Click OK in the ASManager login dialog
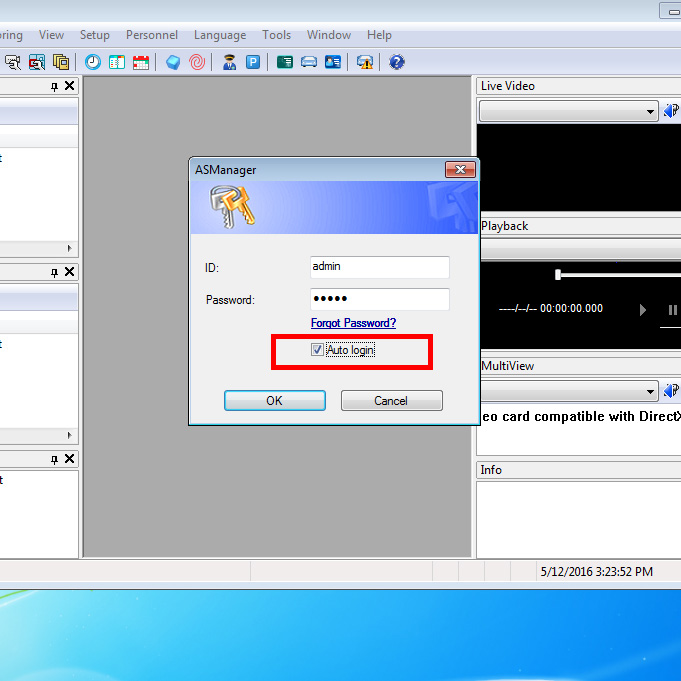The width and height of the screenshot is (681, 681). click(275, 400)
